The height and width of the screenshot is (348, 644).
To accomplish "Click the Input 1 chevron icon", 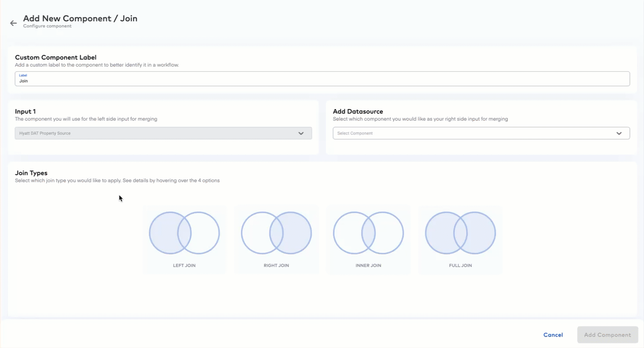I will (x=301, y=133).
